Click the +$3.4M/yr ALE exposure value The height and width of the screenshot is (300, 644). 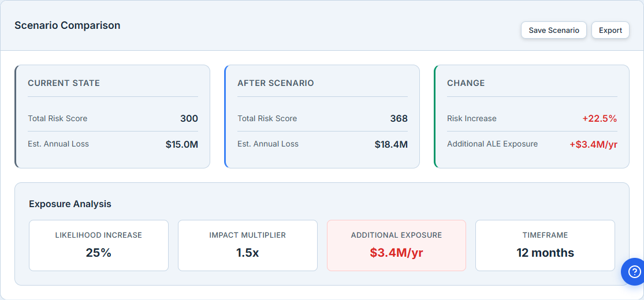[x=594, y=144]
